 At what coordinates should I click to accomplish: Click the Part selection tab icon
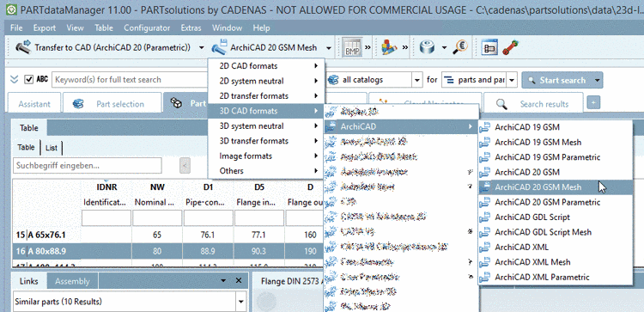point(78,104)
